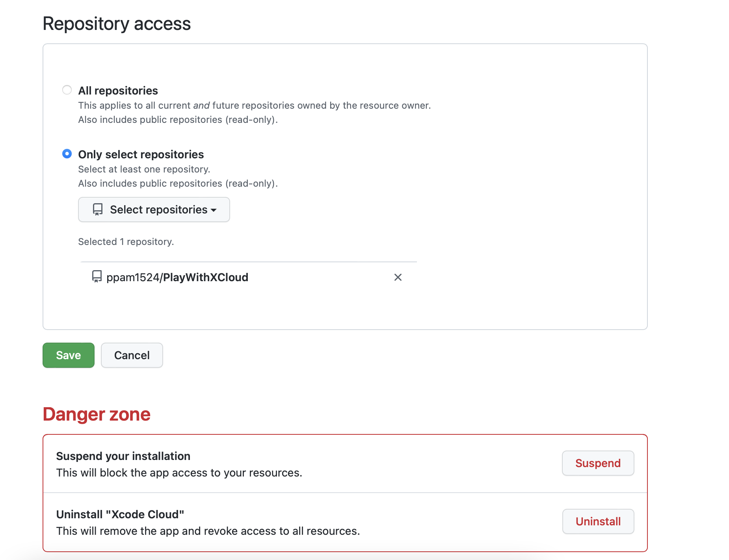Select the All repositories radio button
The width and height of the screenshot is (729, 560).
coord(67,90)
